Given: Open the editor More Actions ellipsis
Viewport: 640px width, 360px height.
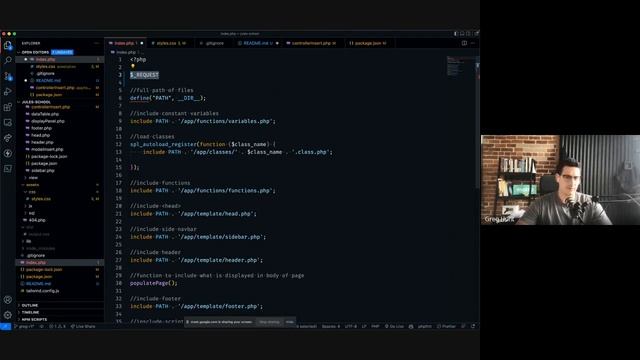Looking at the screenshot, I should pos(473,43).
